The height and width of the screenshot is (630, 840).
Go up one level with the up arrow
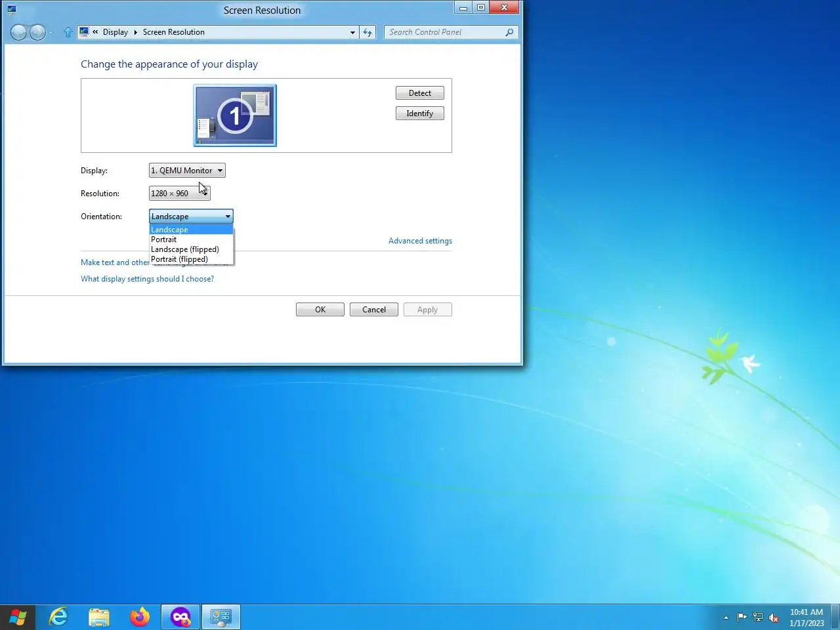tap(68, 32)
